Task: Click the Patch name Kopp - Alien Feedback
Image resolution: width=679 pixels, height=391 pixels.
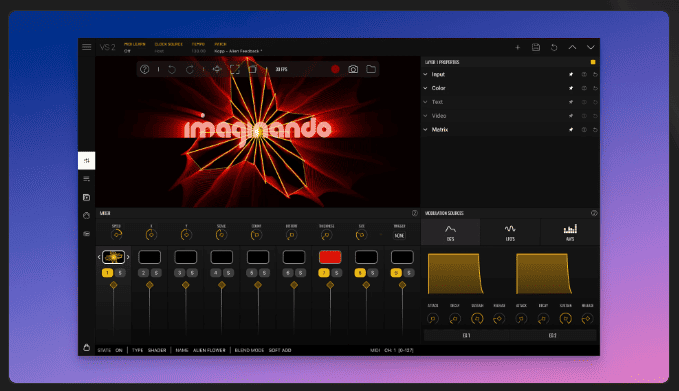Action: pyautogui.click(x=238, y=51)
